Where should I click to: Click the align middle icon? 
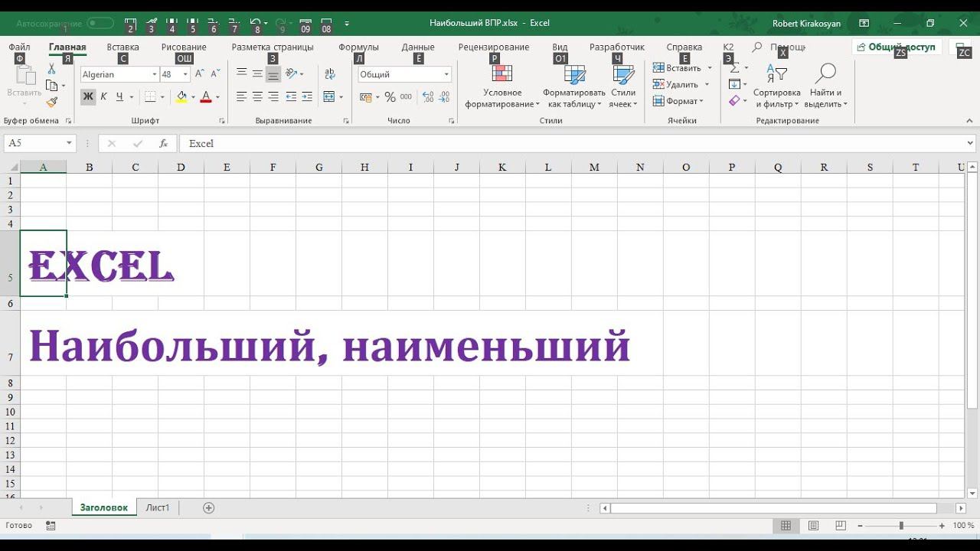[x=257, y=74]
